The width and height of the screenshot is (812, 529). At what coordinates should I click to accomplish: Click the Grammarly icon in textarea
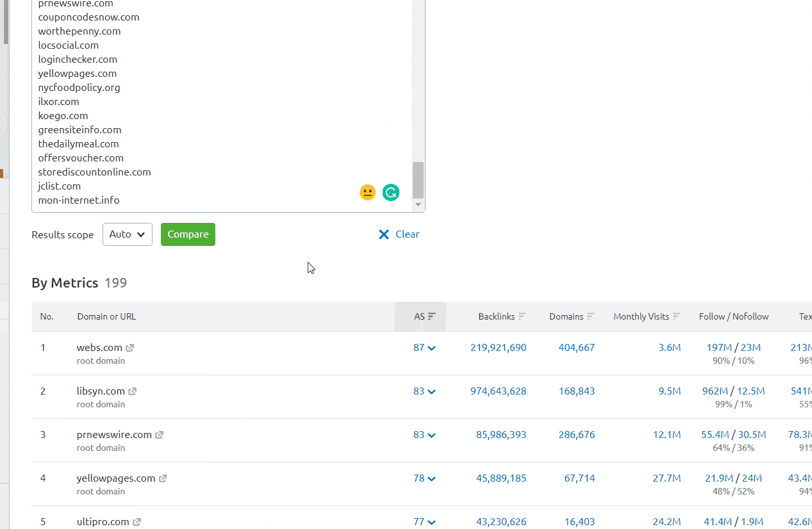pos(391,192)
